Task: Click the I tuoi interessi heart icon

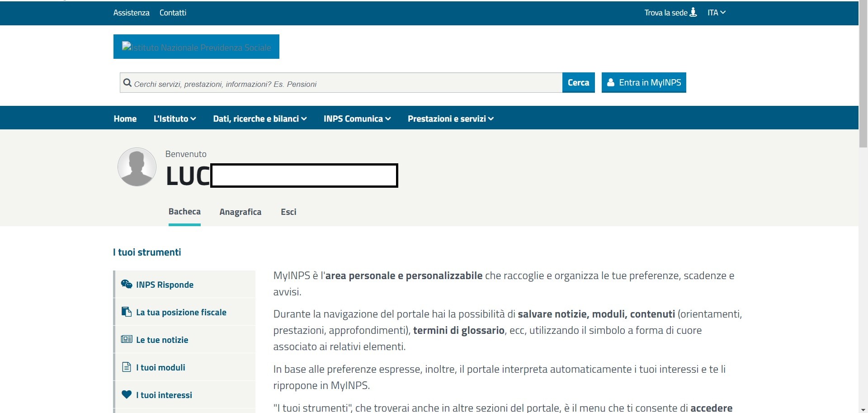Action: [127, 394]
